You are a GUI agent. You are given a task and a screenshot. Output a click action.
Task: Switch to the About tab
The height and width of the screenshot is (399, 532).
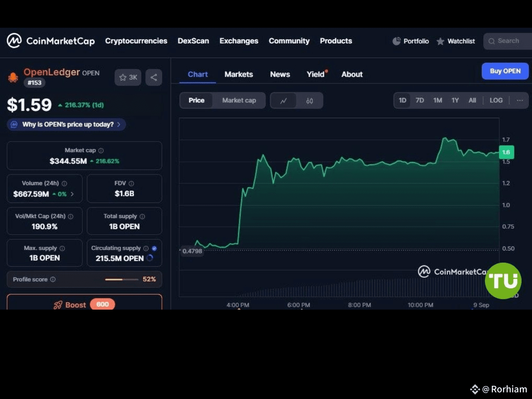tap(352, 74)
